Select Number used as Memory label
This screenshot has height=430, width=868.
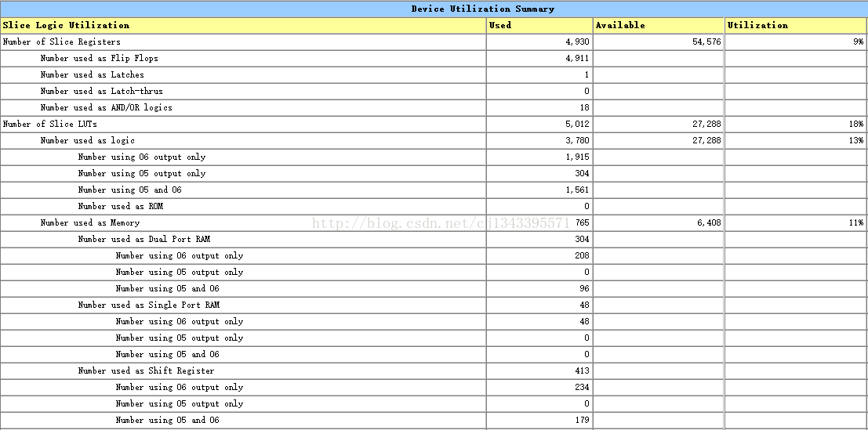pos(89,222)
